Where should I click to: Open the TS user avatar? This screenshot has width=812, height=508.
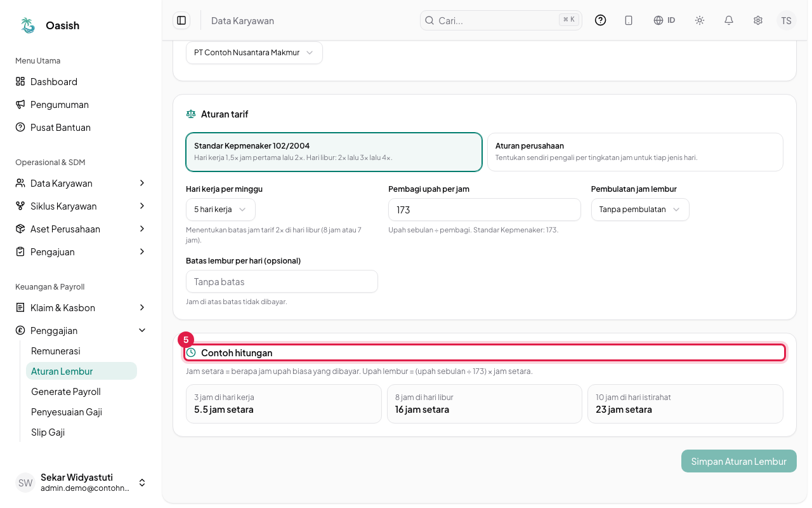tap(787, 20)
